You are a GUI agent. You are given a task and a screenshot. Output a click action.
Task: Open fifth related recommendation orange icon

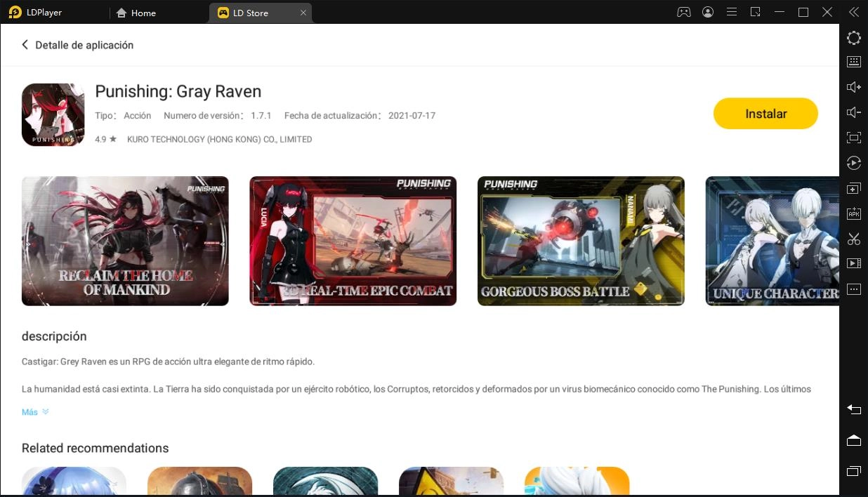(x=577, y=482)
